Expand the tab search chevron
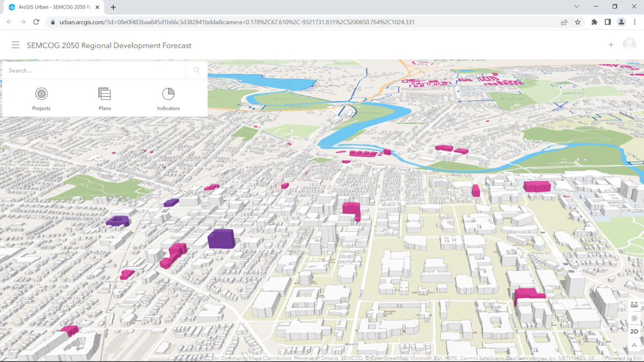The image size is (644, 362). pos(576,7)
